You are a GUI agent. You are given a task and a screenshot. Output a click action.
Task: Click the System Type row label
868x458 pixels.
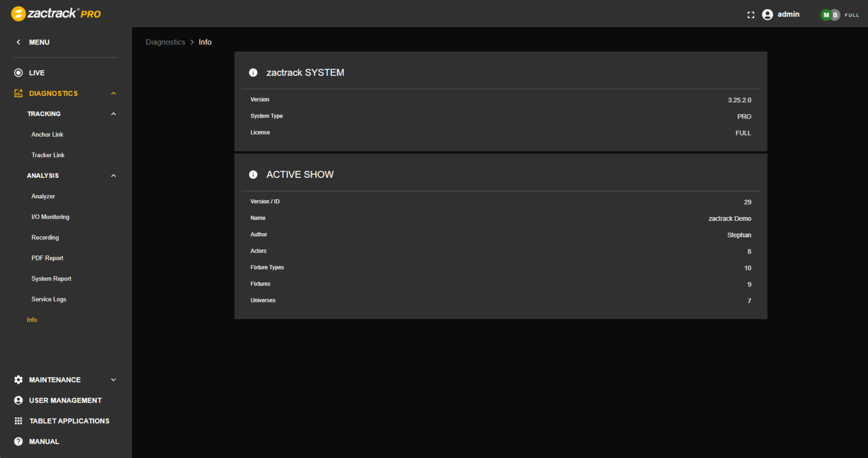[267, 116]
